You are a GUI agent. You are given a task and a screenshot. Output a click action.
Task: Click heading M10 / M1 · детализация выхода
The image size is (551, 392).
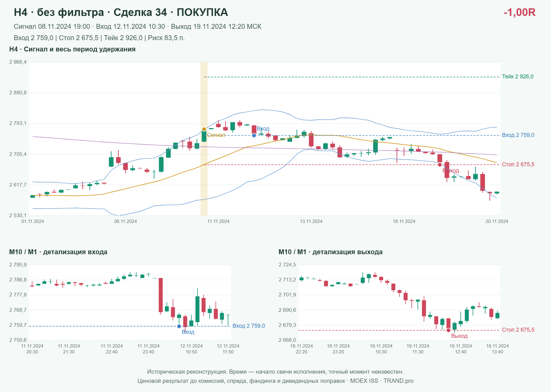pos(331,252)
